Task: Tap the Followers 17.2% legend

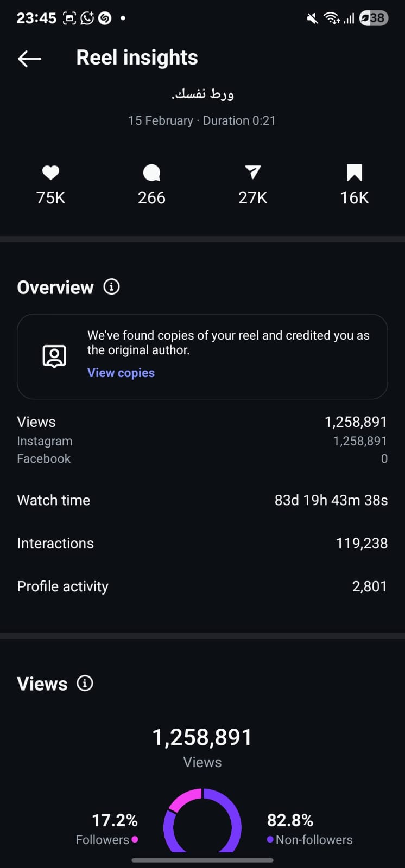Action: 107,829
